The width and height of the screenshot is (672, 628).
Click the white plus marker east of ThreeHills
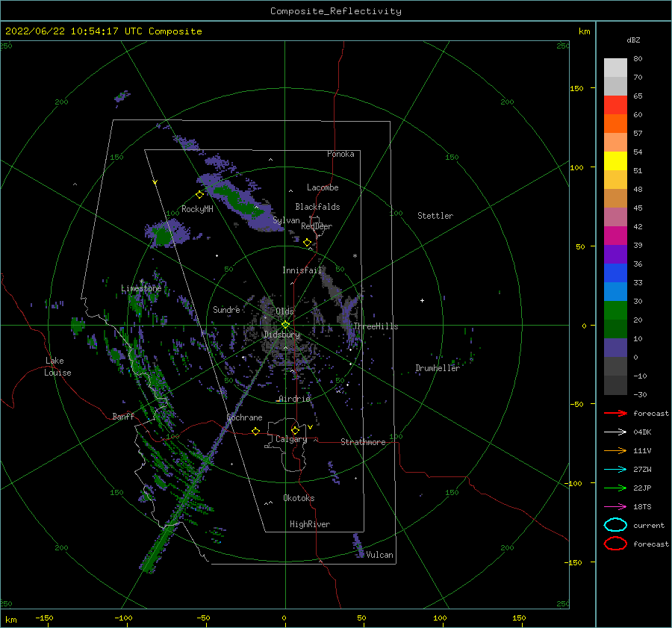pyautogui.click(x=422, y=300)
